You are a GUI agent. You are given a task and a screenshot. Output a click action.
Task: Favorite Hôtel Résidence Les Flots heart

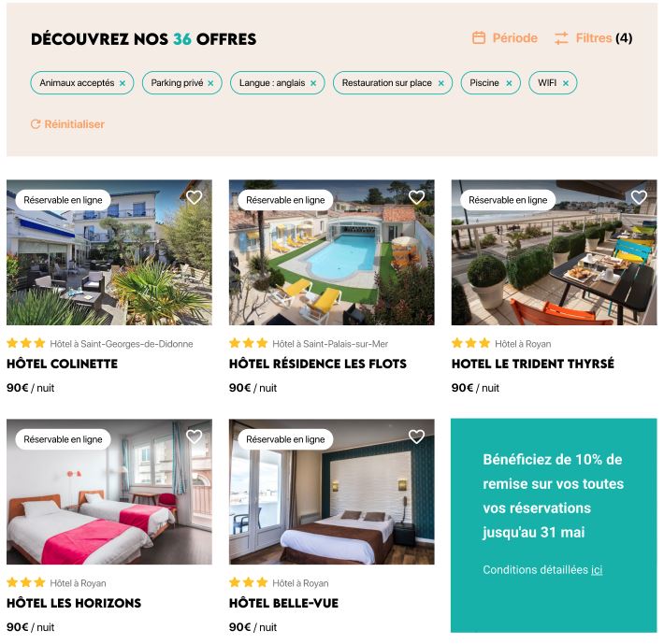(417, 197)
